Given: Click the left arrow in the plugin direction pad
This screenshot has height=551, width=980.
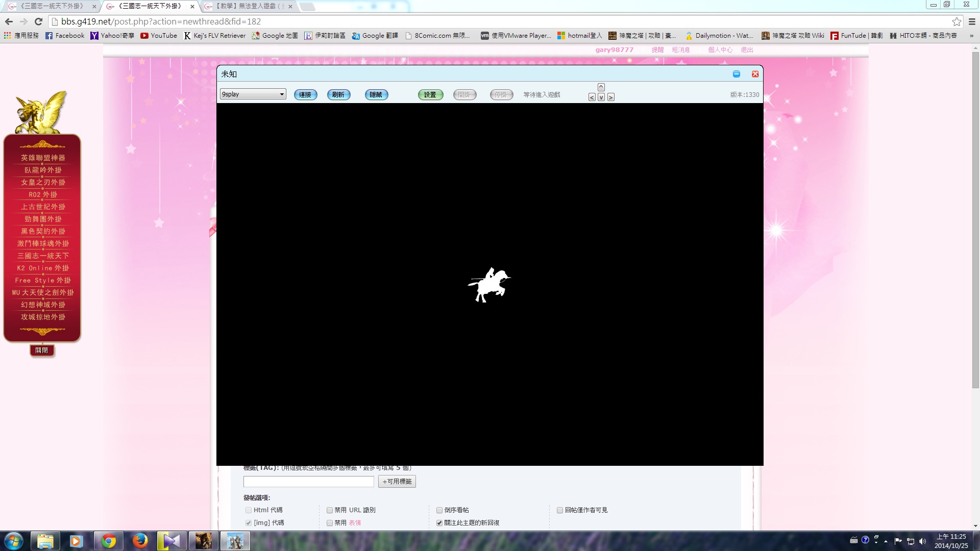Looking at the screenshot, I should click(x=592, y=97).
